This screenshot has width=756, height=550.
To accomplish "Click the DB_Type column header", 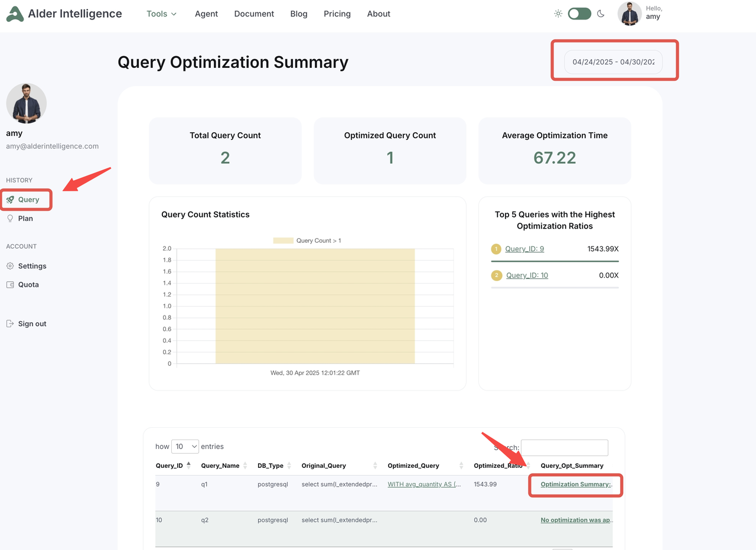I will (271, 466).
